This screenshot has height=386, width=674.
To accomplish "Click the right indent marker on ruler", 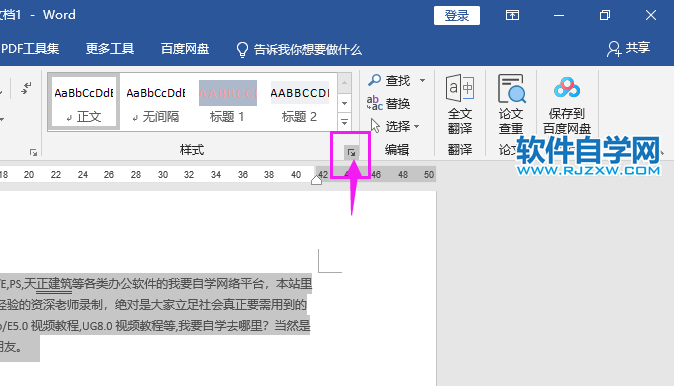I will (316, 180).
